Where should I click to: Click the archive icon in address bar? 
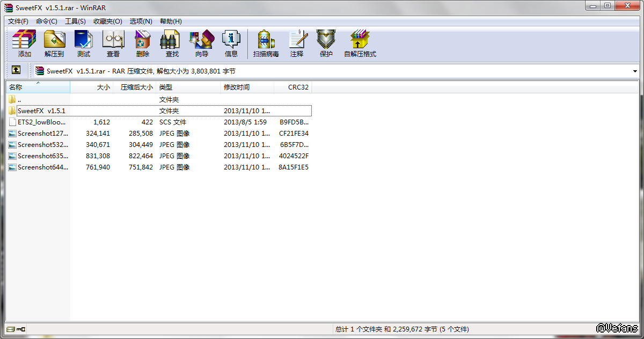(x=40, y=71)
